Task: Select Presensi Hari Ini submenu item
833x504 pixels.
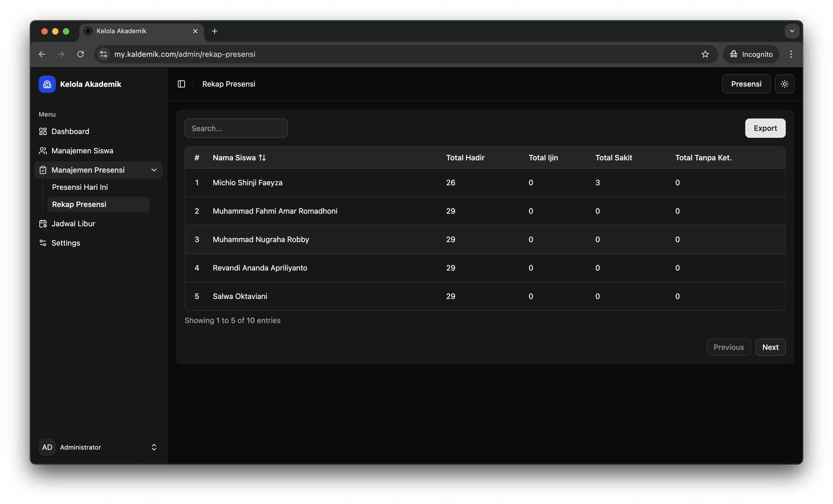Action: [80, 187]
